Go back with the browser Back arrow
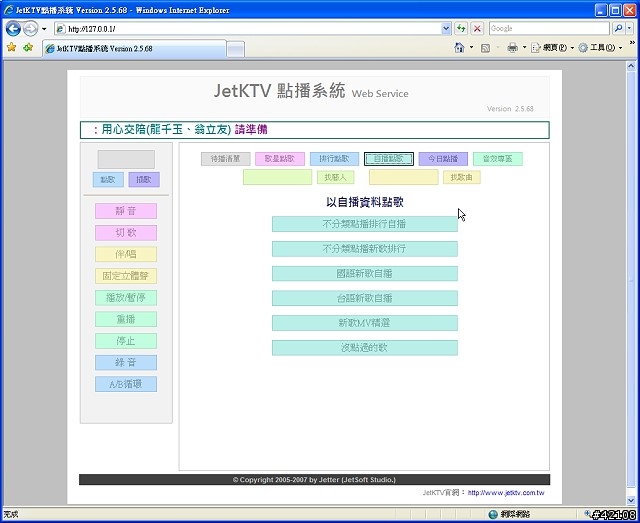640x523 pixels. click(13, 29)
